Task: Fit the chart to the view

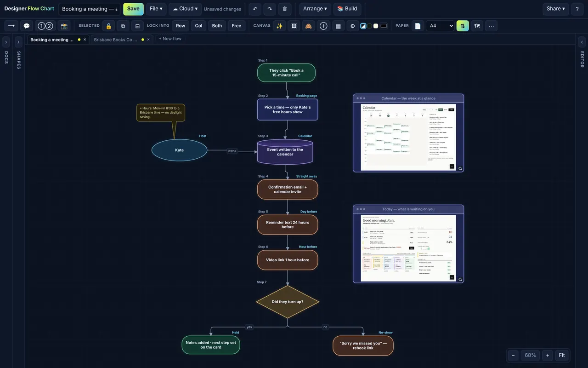Action: [x=562, y=355]
